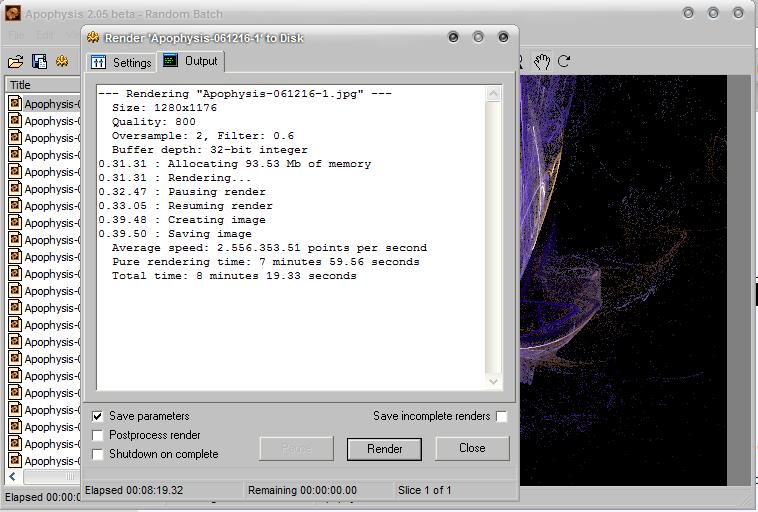Select the rotate tool icon
758x512 pixels.
click(564, 61)
